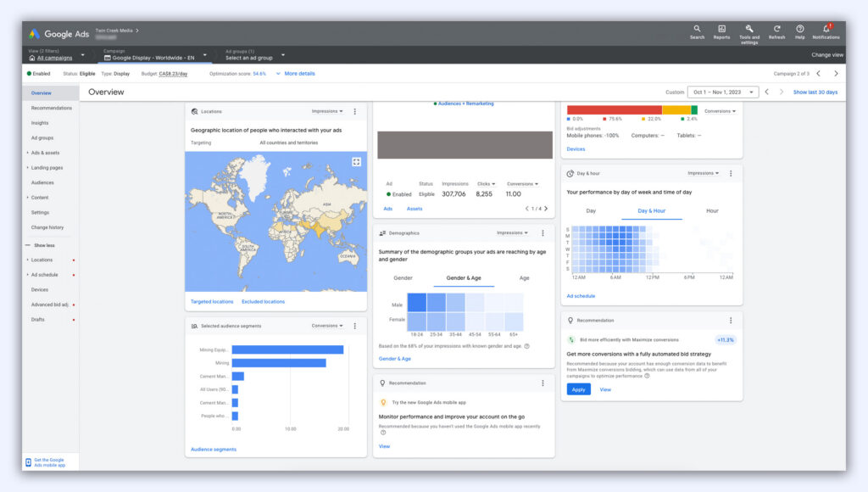Open the Day & hour Impressions metric dropdown
This screenshot has width=868, height=492.
pyautogui.click(x=703, y=173)
